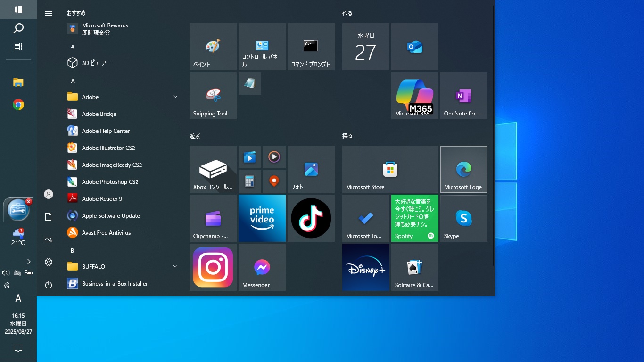Open Documents from the Start sidebar
The height and width of the screenshot is (362, 644).
pyautogui.click(x=49, y=217)
